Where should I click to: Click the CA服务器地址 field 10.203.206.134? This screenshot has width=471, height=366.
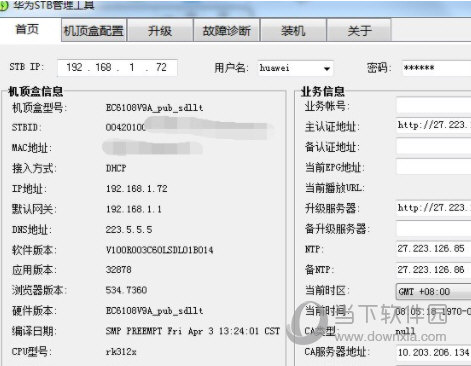pyautogui.click(x=434, y=352)
